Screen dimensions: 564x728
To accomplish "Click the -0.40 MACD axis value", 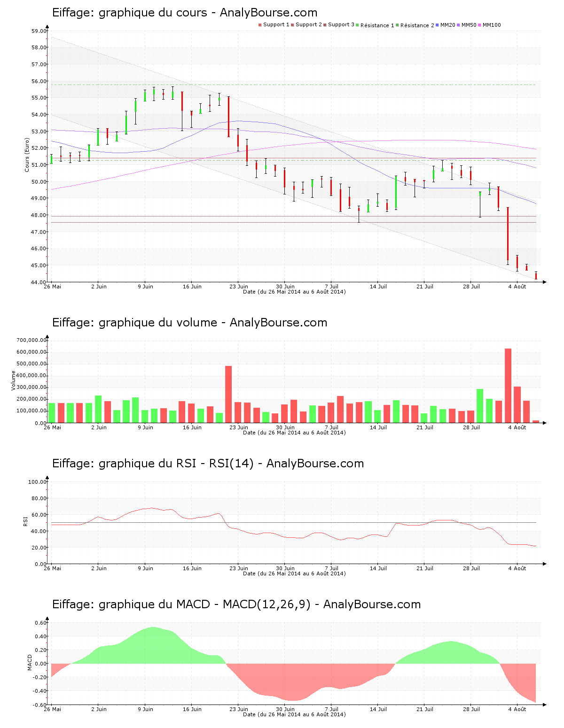I will coord(39,691).
